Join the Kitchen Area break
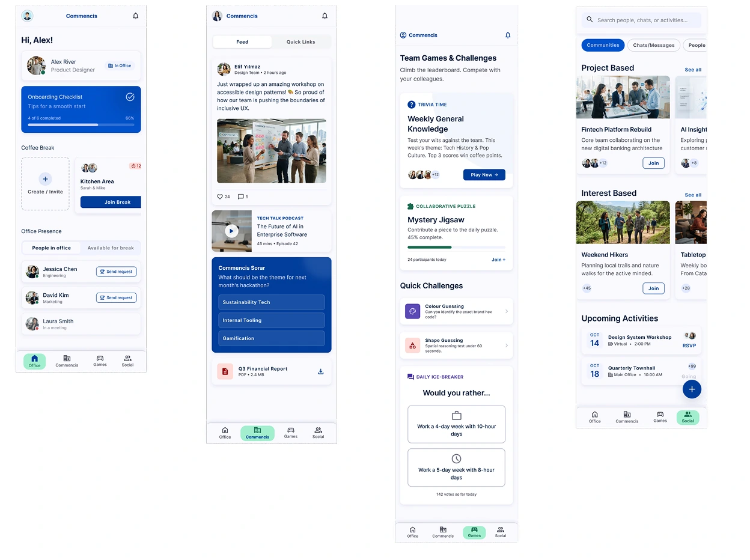 coord(111,202)
